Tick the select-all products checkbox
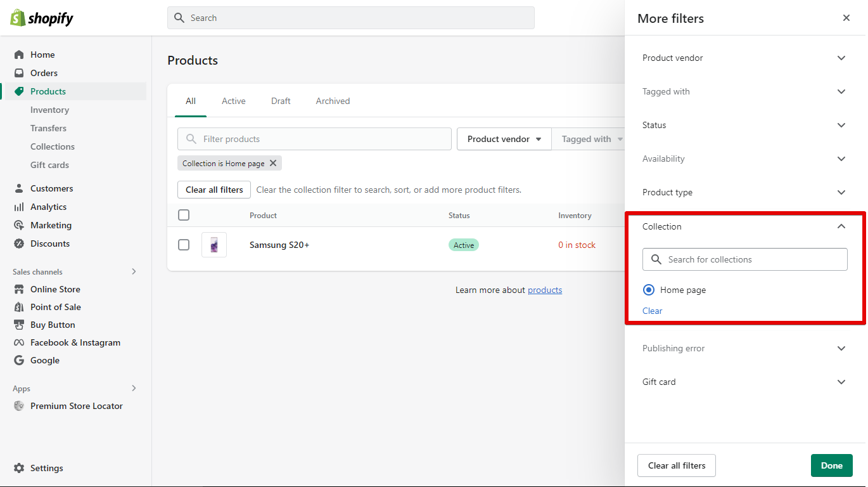Screen dimensions: 868x487 184,215
